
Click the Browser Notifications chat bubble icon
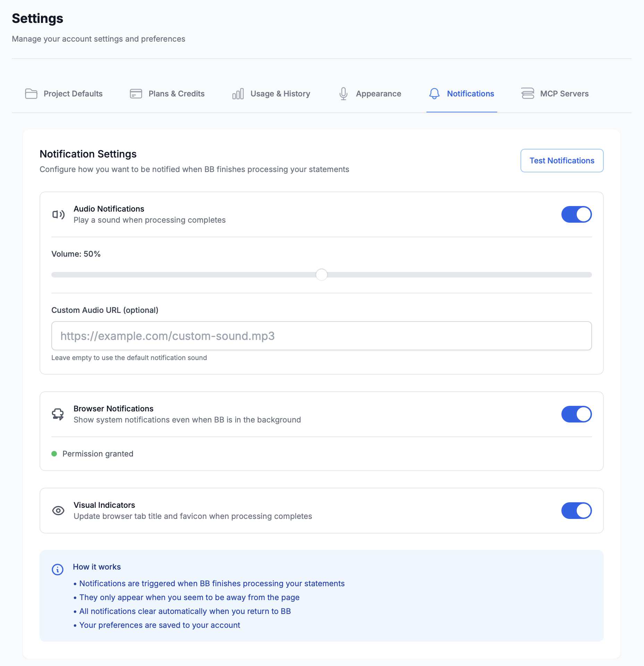pyautogui.click(x=58, y=414)
